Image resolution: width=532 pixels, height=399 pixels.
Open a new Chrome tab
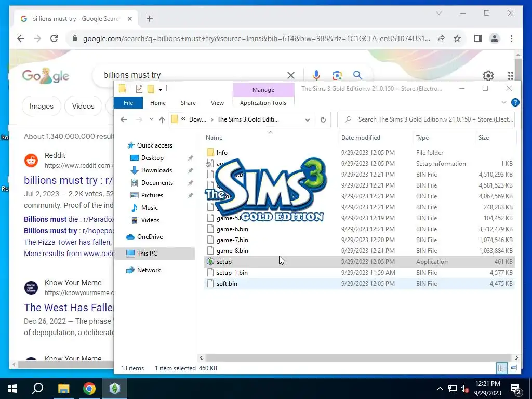(150, 19)
